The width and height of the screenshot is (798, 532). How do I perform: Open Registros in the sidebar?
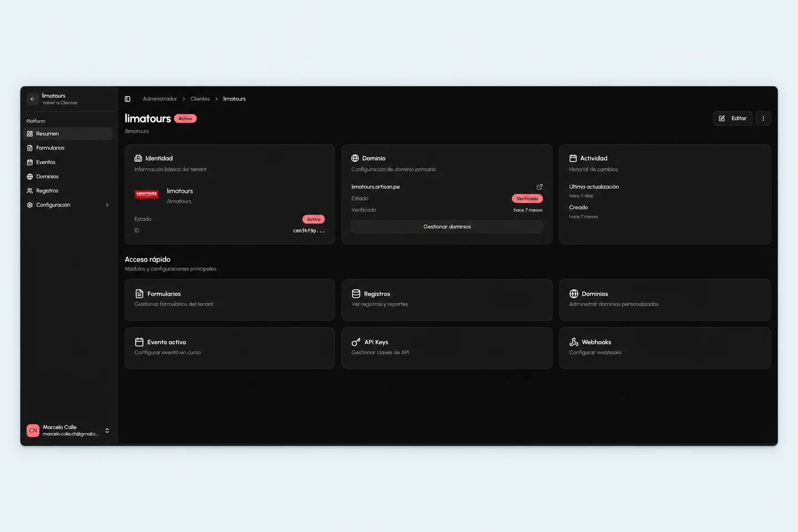pos(69,191)
